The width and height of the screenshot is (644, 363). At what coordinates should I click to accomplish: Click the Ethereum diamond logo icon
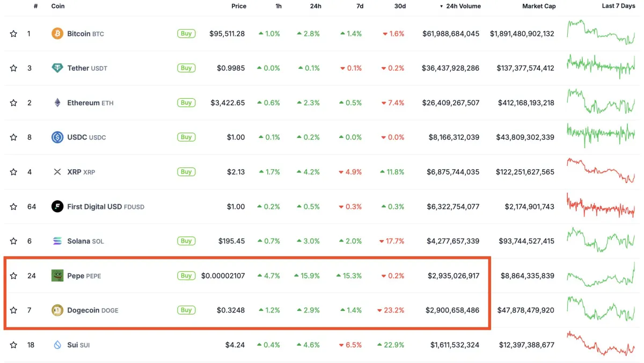(57, 103)
